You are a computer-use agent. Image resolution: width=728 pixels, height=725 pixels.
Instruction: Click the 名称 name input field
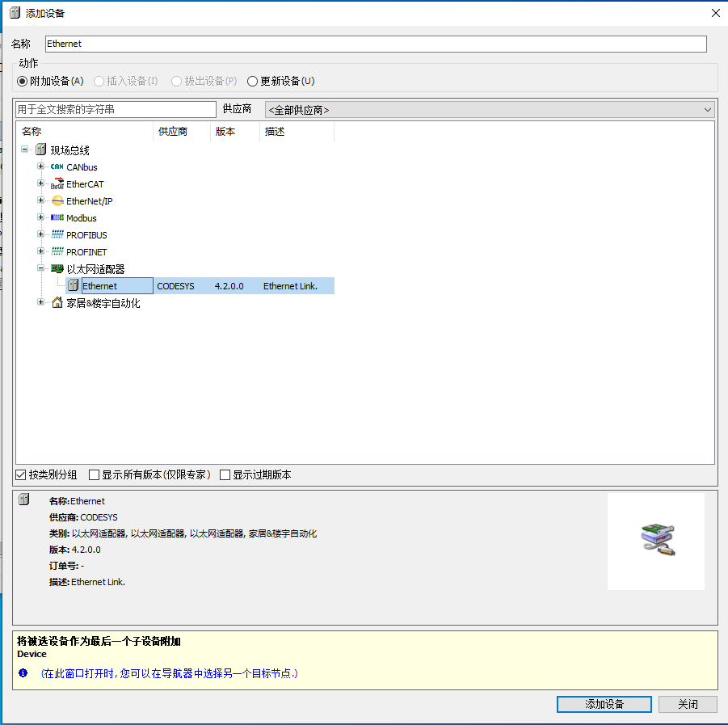pos(376,44)
